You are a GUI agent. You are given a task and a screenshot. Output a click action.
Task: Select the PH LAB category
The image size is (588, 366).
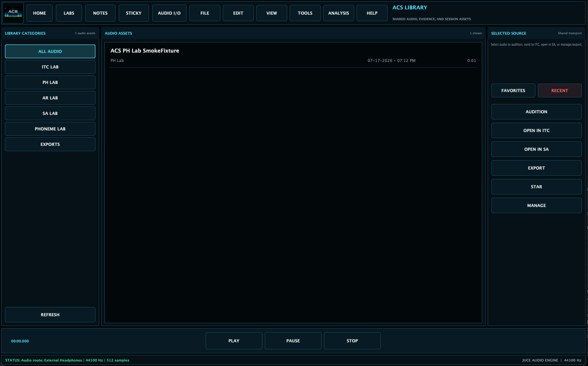tap(50, 82)
